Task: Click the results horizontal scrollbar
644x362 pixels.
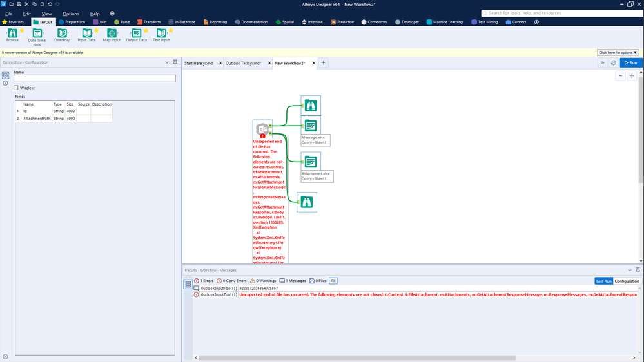Action: pos(357,358)
